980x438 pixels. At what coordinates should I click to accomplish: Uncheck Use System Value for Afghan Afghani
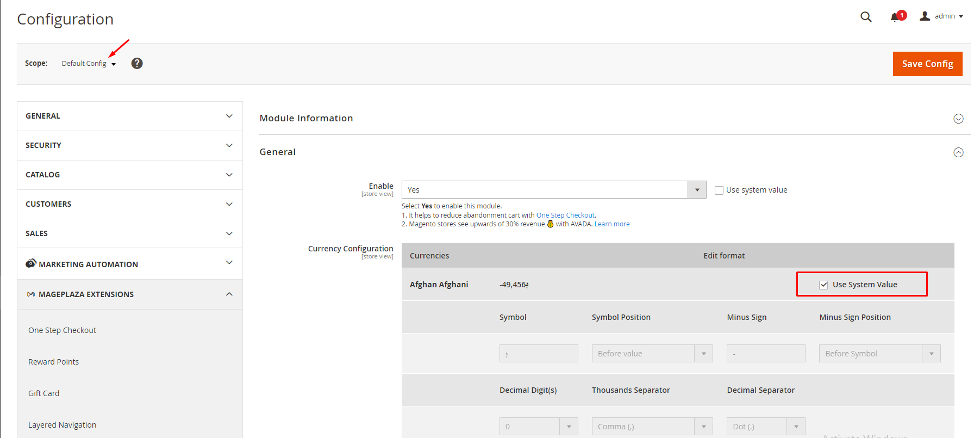(x=823, y=285)
